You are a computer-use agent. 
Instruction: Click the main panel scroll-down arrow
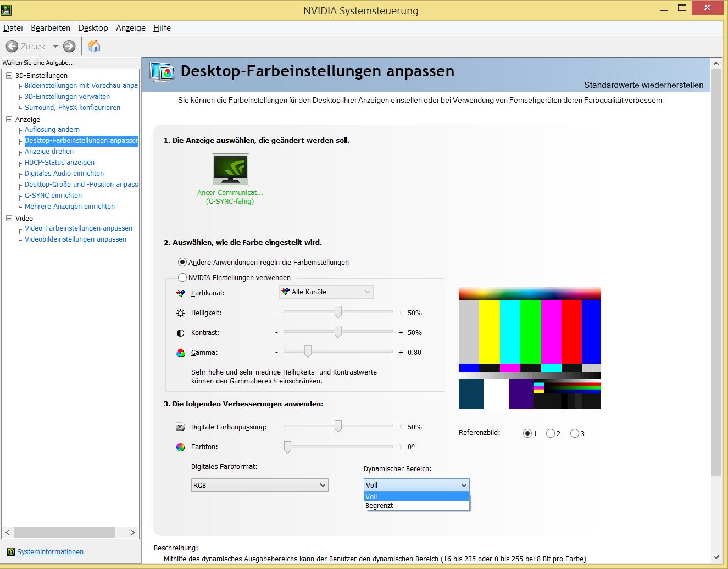[716, 557]
